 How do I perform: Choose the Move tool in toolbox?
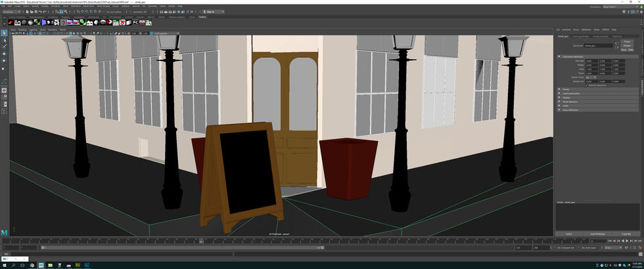coord(4,54)
